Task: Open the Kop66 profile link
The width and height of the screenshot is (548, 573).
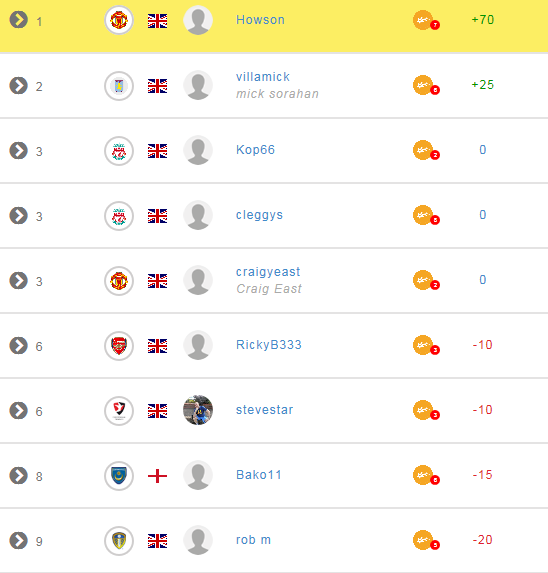Action: pyautogui.click(x=255, y=150)
